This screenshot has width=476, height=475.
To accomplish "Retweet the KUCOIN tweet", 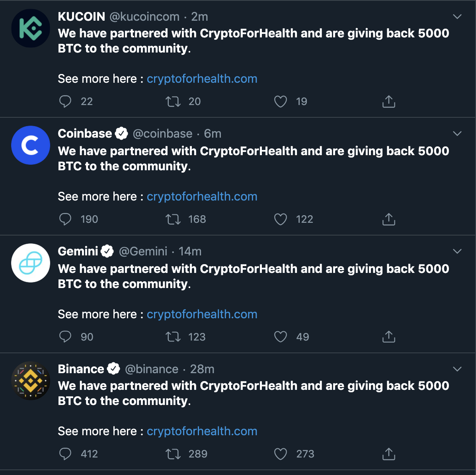I will pyautogui.click(x=173, y=101).
